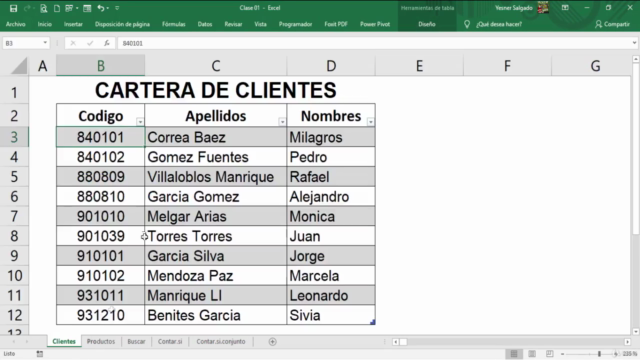
Task: Open the Power Pivot ribbon tab
Action: pyautogui.click(x=375, y=24)
